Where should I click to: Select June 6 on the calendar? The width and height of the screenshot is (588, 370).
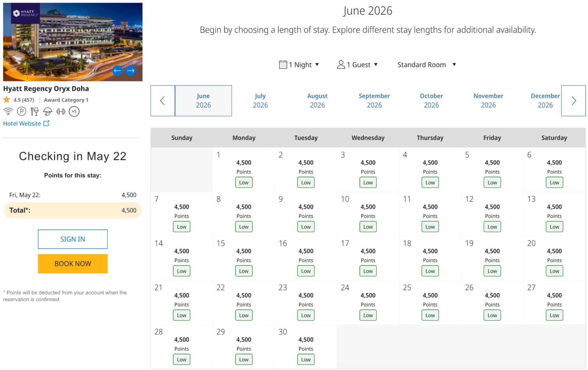tap(554, 170)
